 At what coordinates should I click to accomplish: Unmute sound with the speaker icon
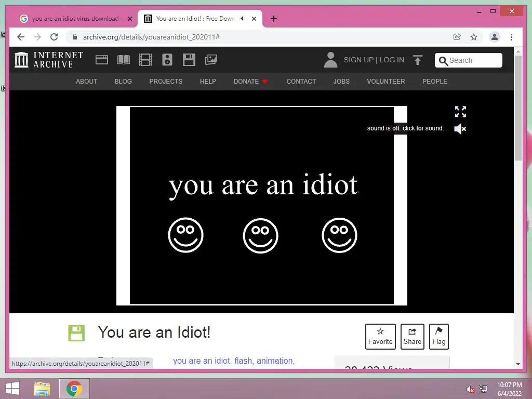click(x=460, y=129)
